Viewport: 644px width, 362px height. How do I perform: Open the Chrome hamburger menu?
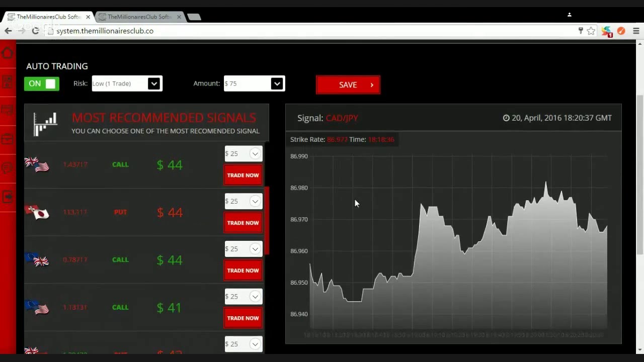(636, 31)
